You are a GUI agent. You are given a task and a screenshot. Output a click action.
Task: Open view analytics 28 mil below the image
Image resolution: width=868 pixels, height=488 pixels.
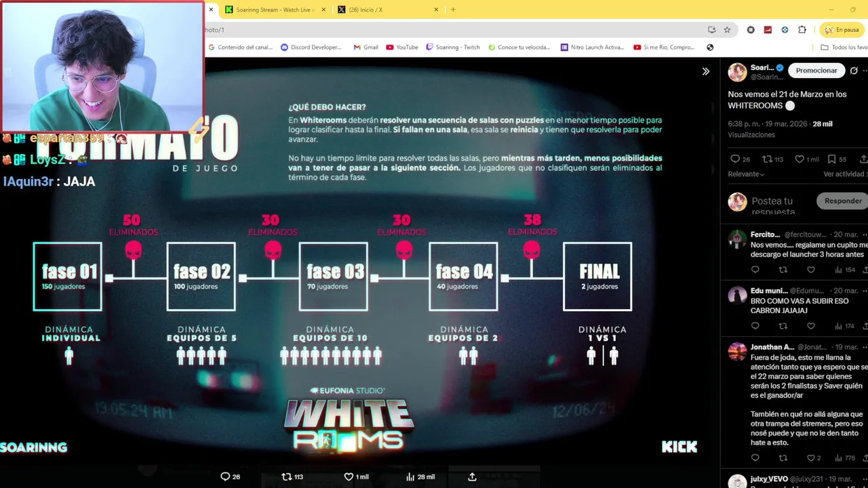point(420,476)
